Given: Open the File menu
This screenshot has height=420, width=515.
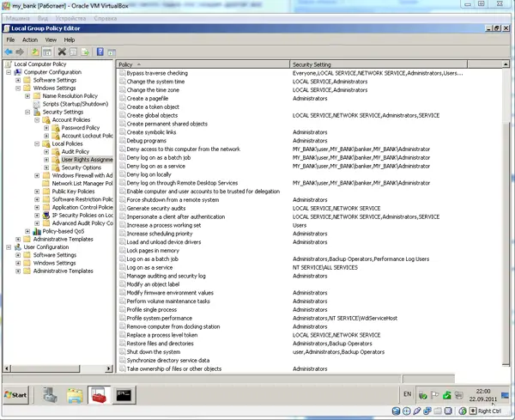Looking at the screenshot, I should tap(10, 40).
